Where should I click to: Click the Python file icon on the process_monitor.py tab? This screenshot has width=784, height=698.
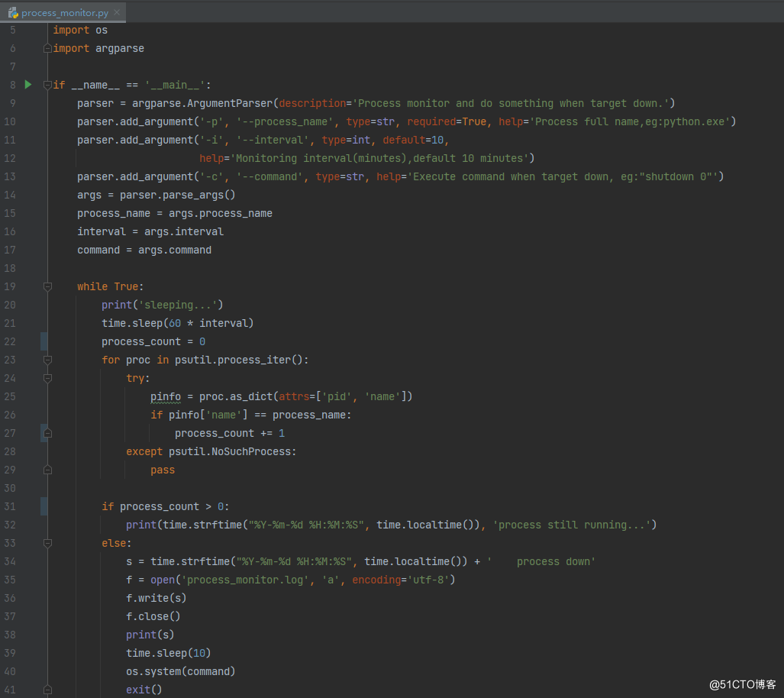[13, 12]
